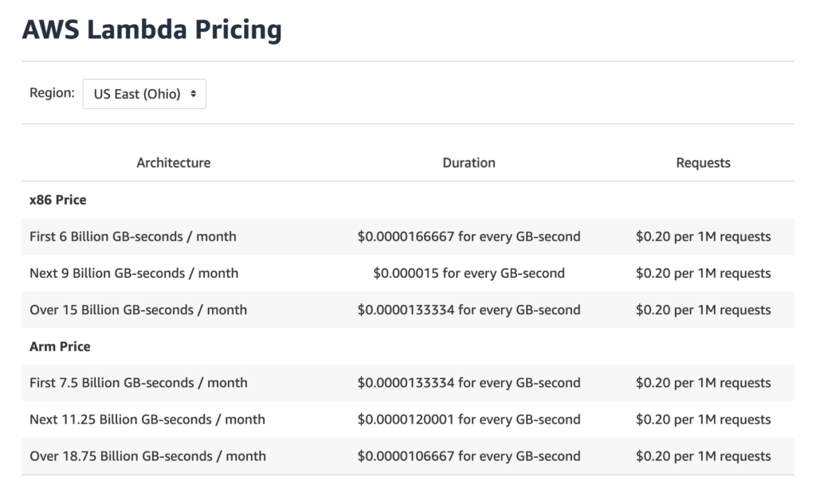Screen dimensions: 816x504
Task: Click the $0.20 per 1M requests cell for x86
Action: click(x=703, y=236)
